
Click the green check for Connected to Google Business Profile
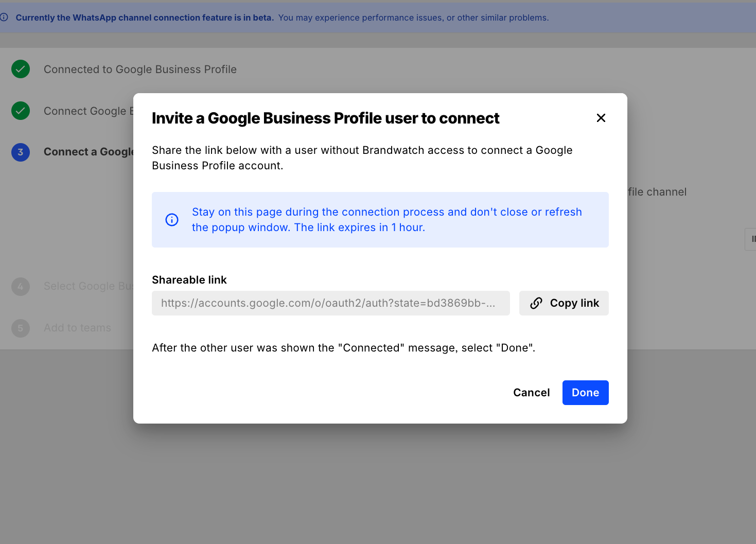[21, 69]
